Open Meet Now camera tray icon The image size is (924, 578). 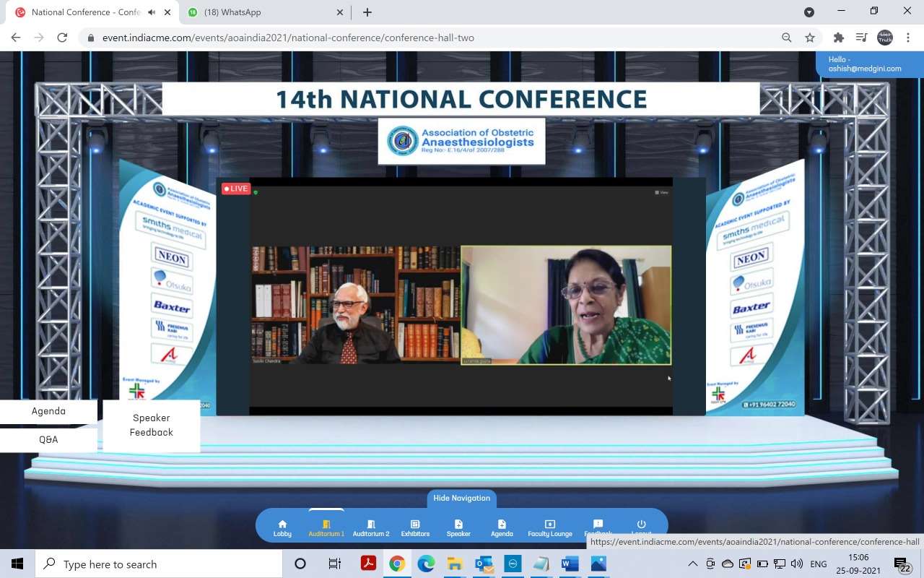[x=710, y=564]
